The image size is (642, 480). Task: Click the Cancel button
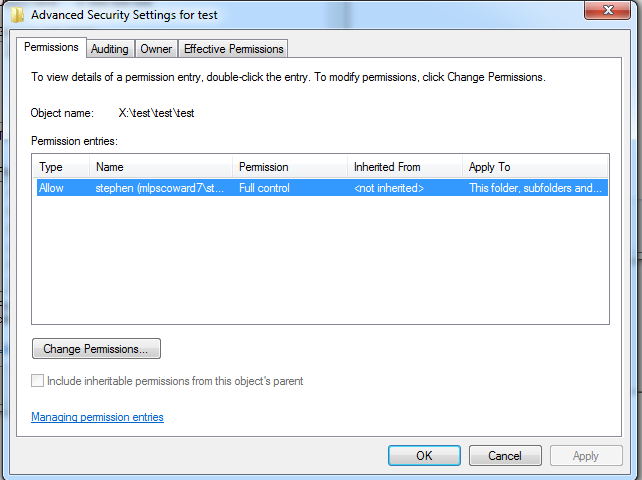pyautogui.click(x=505, y=455)
